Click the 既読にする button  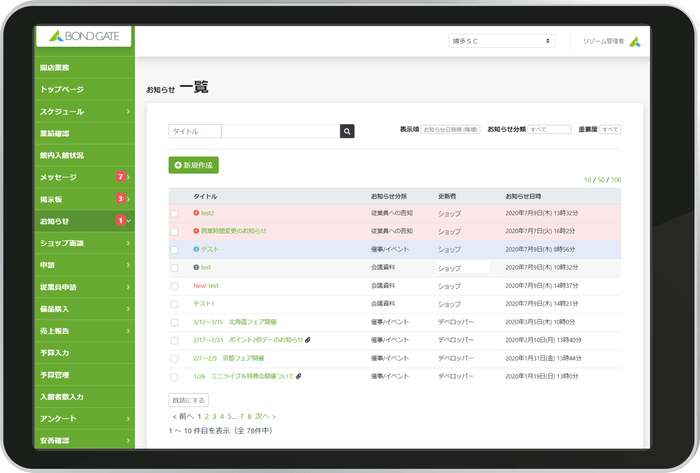click(x=189, y=399)
